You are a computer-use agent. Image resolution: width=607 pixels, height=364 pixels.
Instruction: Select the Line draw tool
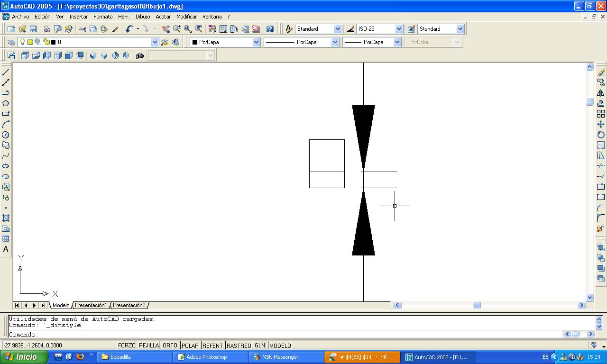coord(6,72)
